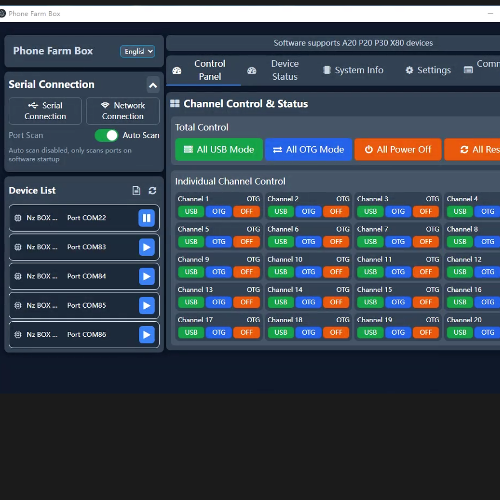Set Channel 9 to OTG
500x500 pixels.
coord(219,272)
